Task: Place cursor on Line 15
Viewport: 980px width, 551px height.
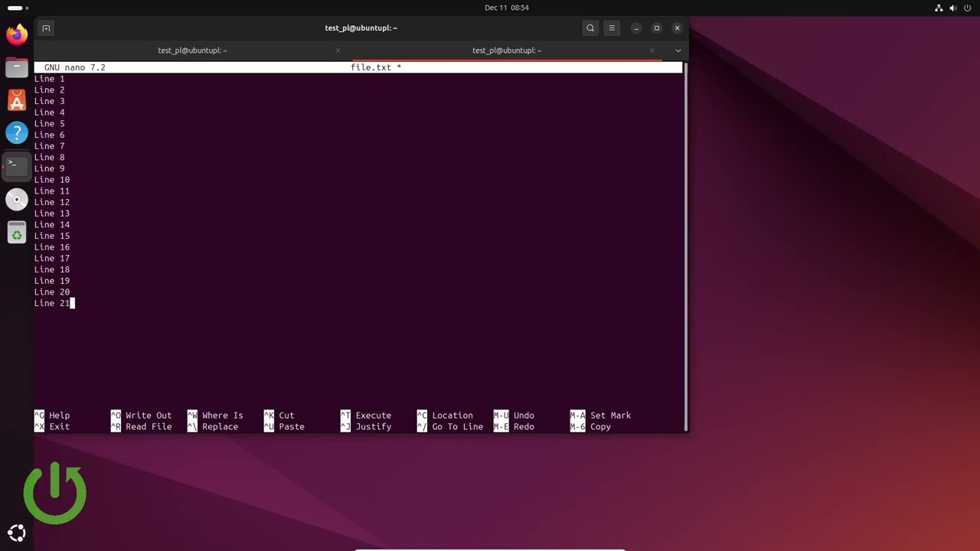Action: pos(52,236)
